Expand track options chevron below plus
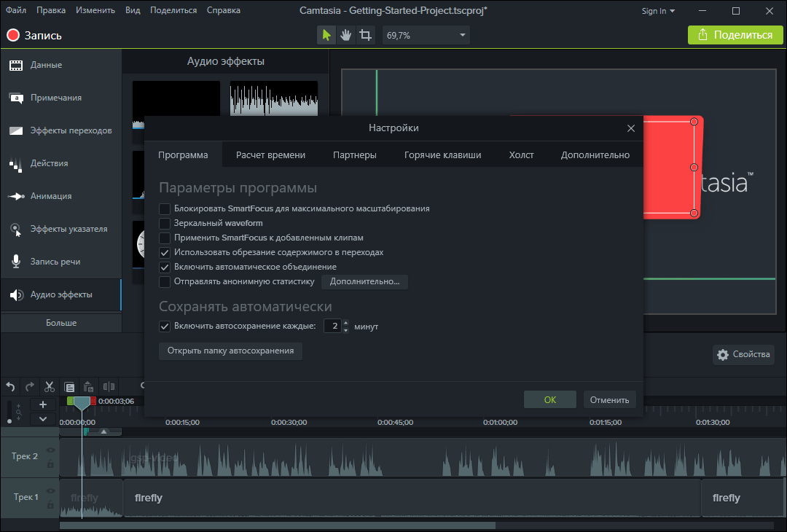 [x=43, y=418]
